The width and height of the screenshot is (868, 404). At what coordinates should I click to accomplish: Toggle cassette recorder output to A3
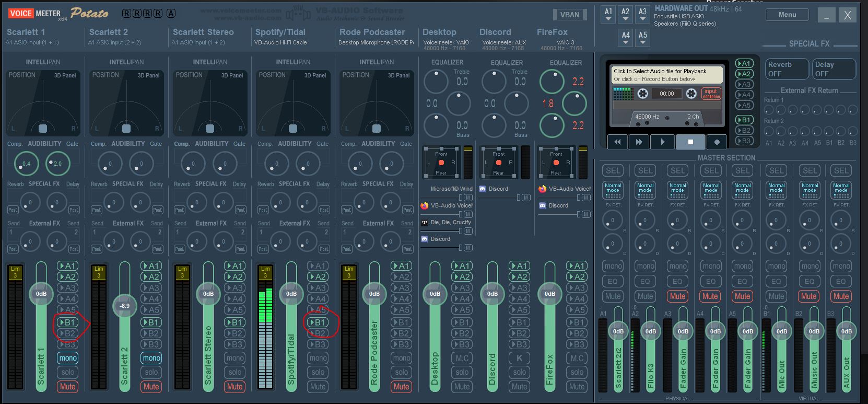pyautogui.click(x=744, y=84)
